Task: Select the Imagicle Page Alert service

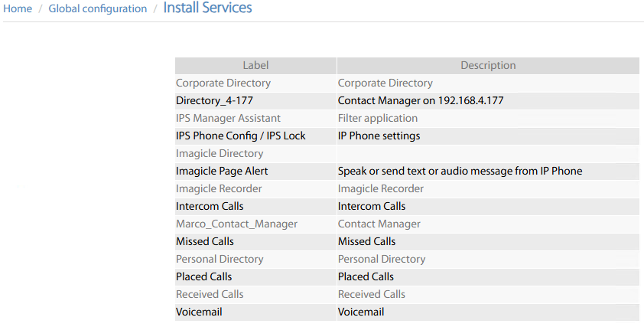Action: tap(222, 171)
